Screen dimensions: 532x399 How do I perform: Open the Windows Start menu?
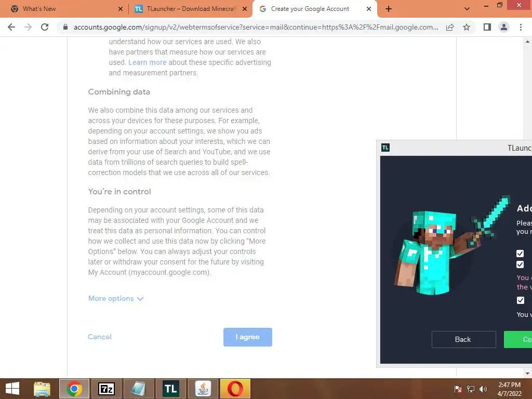coord(12,389)
